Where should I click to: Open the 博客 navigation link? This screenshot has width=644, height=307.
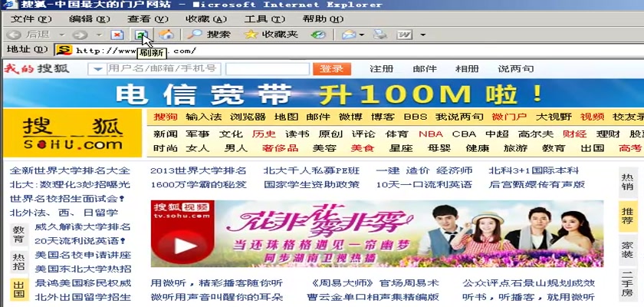(383, 117)
